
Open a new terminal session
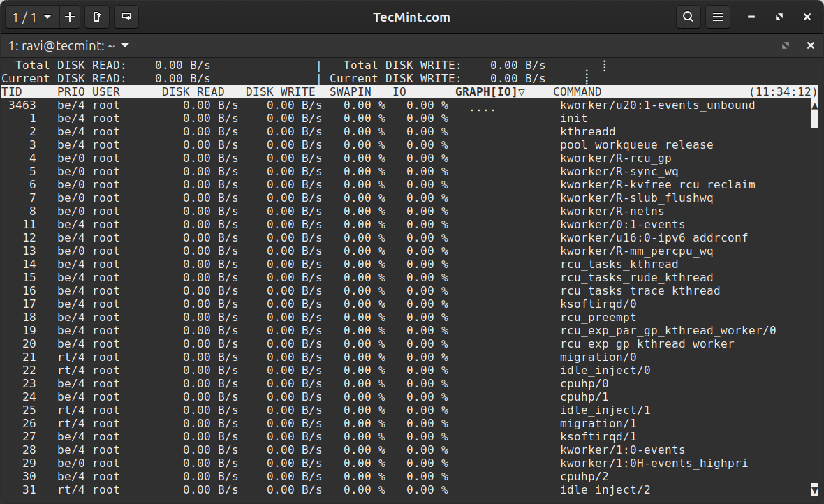point(70,16)
